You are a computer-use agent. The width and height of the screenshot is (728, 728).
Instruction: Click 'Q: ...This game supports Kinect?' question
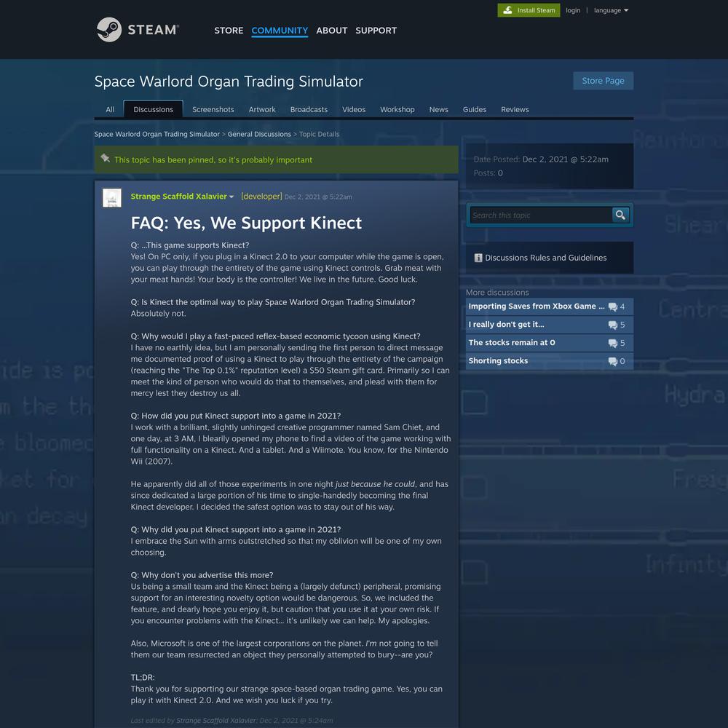(x=190, y=245)
